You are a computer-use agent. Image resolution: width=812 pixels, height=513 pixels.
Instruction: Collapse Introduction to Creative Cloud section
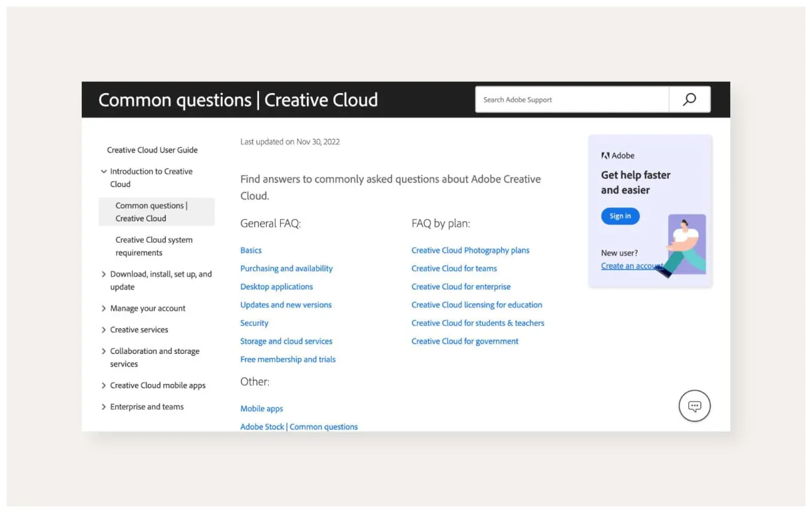(104, 172)
